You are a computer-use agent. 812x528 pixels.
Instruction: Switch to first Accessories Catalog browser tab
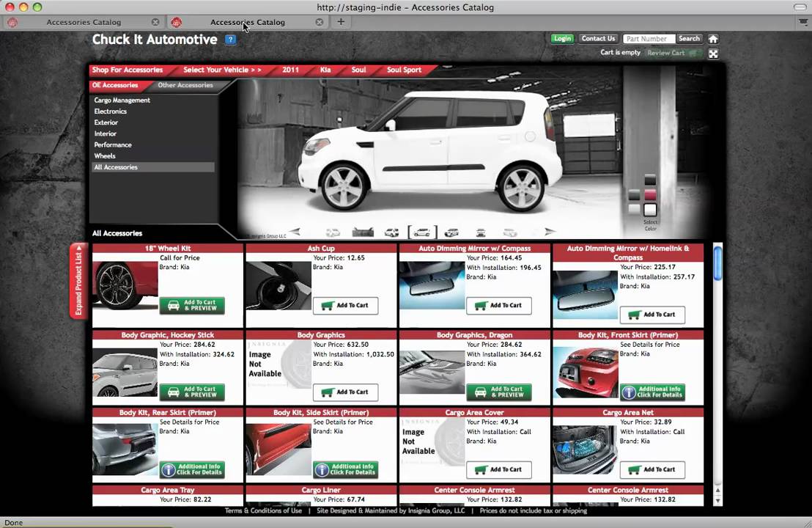pyautogui.click(x=84, y=22)
